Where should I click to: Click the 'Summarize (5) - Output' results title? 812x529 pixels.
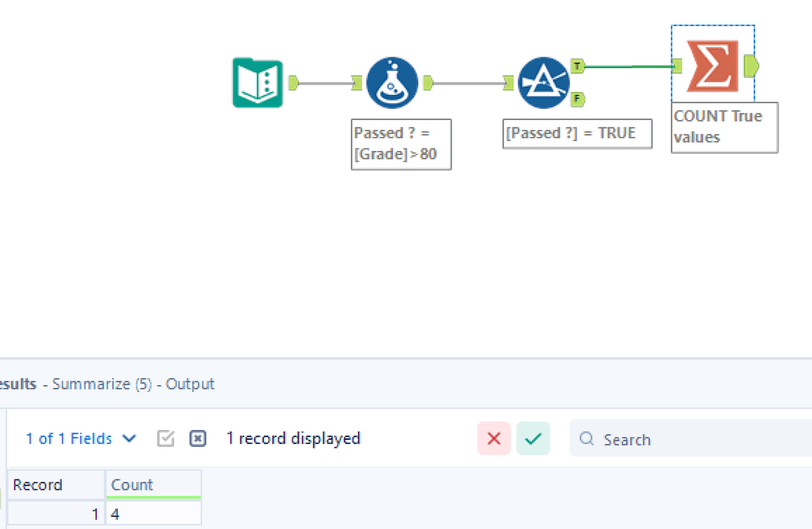(133, 384)
